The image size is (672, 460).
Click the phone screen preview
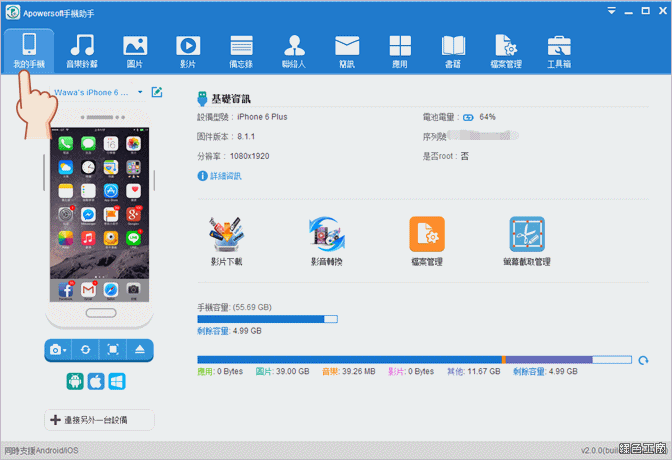pos(99,214)
